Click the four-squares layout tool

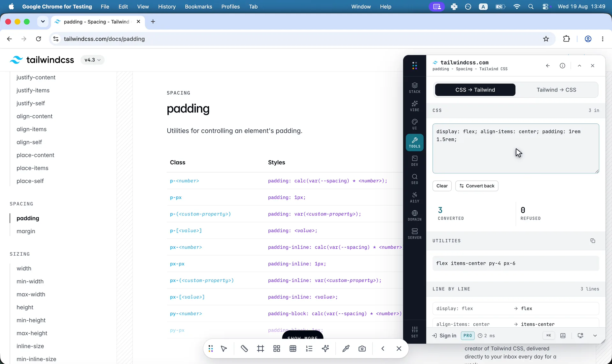(x=277, y=349)
